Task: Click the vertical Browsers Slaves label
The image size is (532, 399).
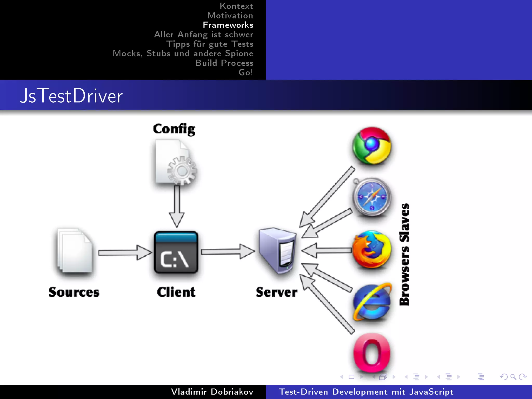Action: point(404,254)
